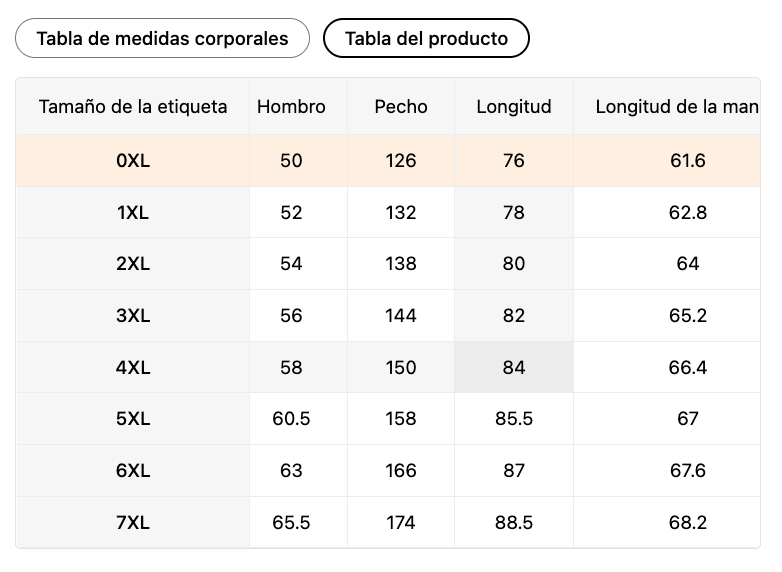Screen dimensions: 782x572
Task: Click the Pecho column header
Action: 401,107
